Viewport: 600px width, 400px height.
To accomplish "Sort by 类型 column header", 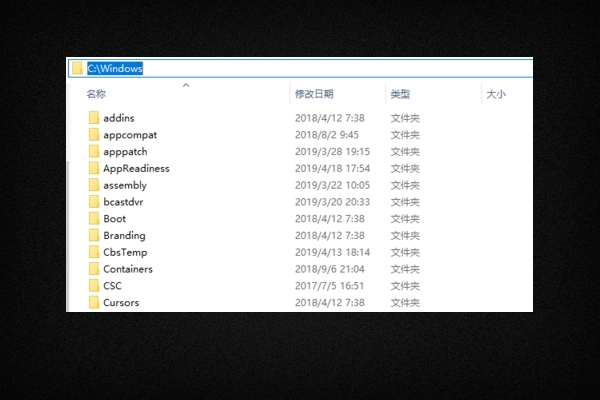I will coord(400,94).
